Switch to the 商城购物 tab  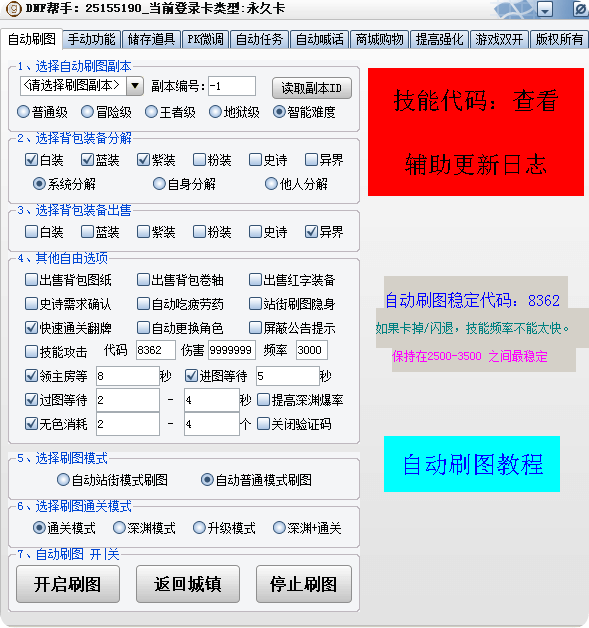(379, 40)
